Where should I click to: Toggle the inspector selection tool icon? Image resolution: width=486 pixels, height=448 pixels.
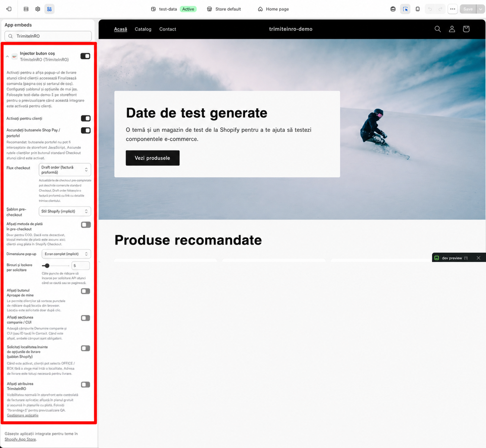point(405,9)
